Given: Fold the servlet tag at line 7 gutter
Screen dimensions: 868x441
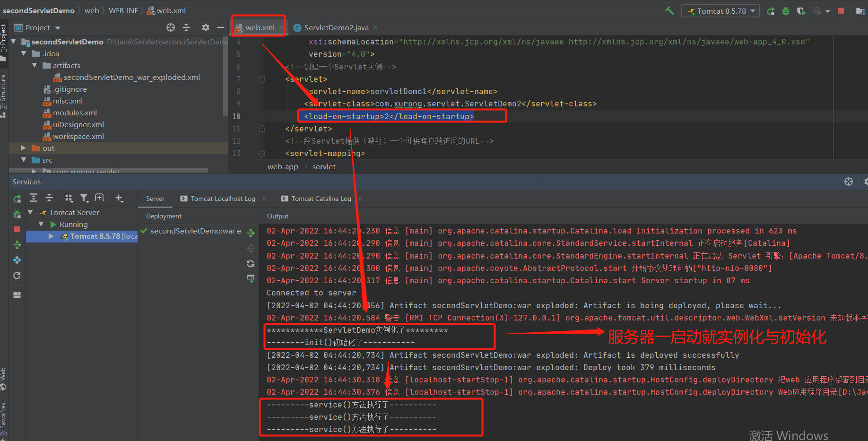Looking at the screenshot, I should point(262,79).
